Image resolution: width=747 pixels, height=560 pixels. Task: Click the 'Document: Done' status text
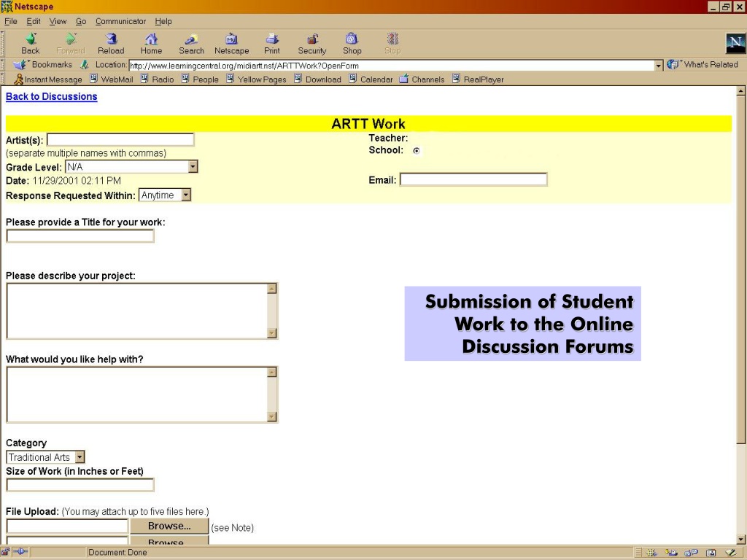point(117,553)
